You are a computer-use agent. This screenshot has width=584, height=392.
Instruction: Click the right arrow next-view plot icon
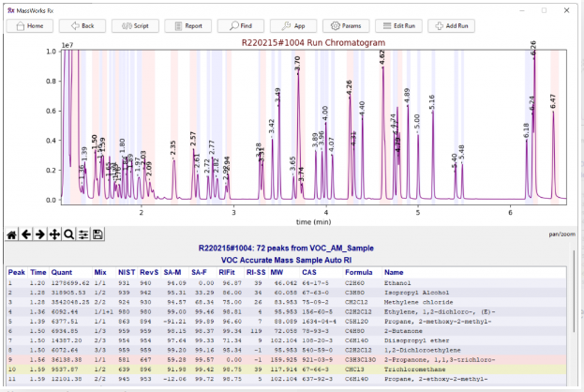[40, 233]
